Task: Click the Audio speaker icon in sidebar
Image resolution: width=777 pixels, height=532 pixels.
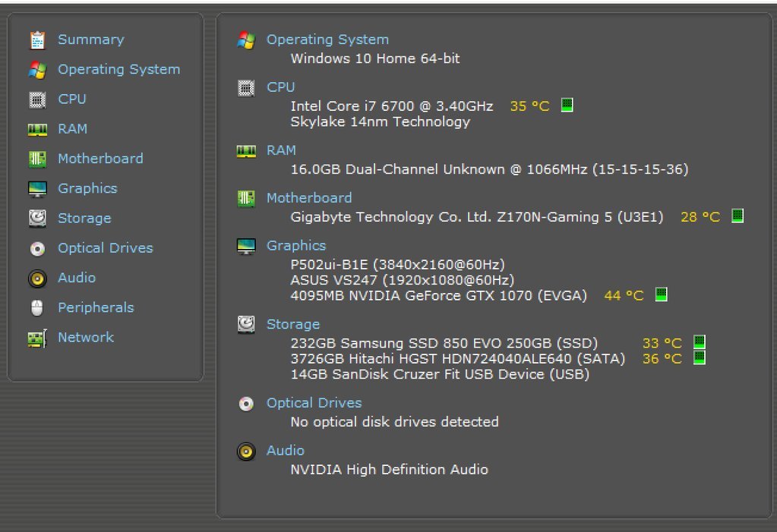Action: (37, 279)
